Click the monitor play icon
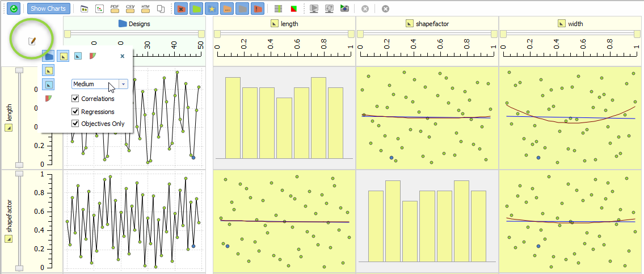The image size is (644, 274). point(314,8)
